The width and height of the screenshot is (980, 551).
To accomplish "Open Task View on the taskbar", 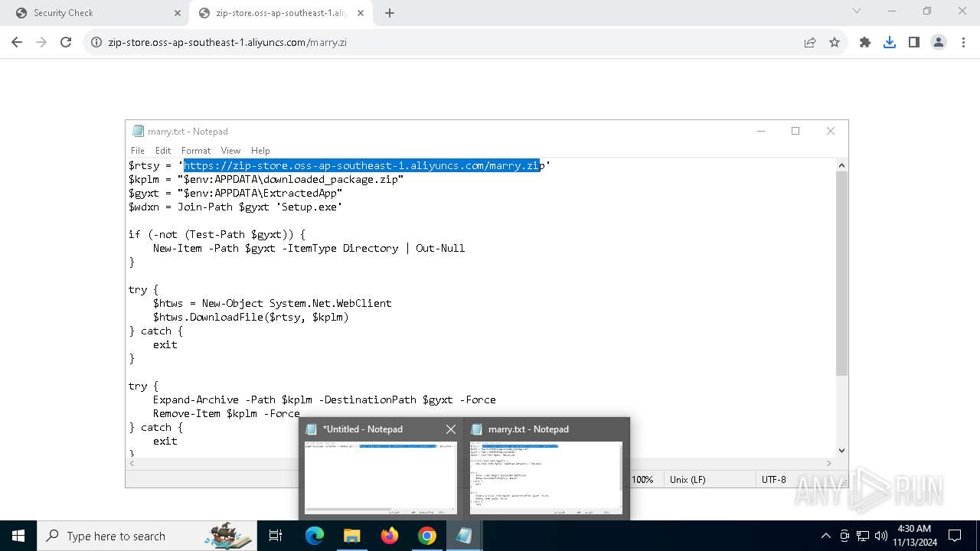I will click(x=276, y=536).
